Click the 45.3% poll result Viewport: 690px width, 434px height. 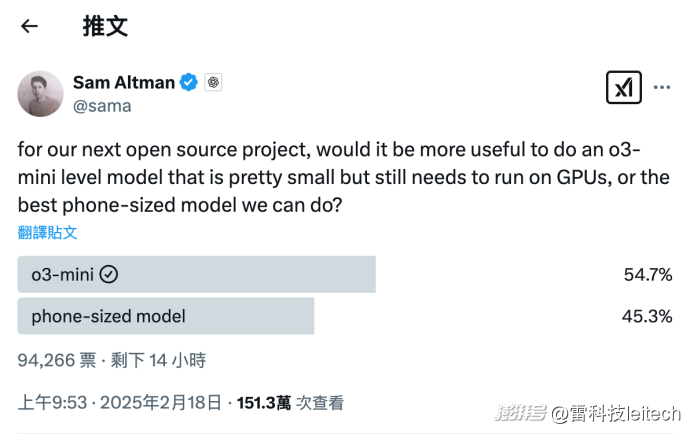coord(647,317)
